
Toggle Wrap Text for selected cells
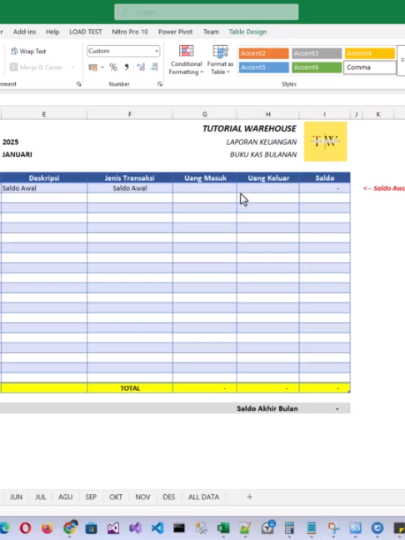[29, 51]
